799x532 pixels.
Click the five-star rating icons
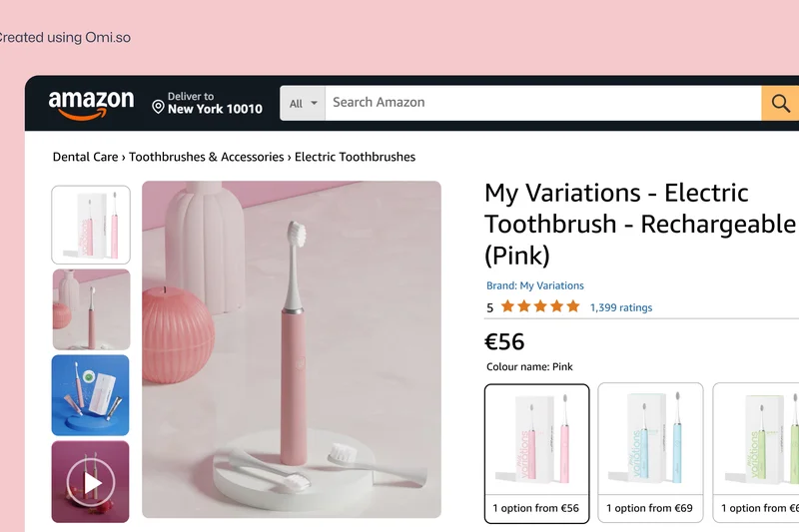tap(539, 307)
